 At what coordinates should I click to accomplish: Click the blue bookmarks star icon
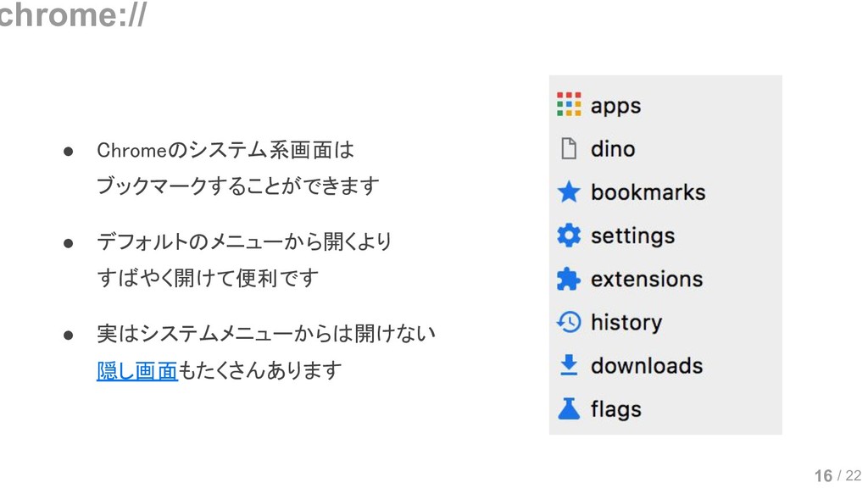[x=569, y=192]
